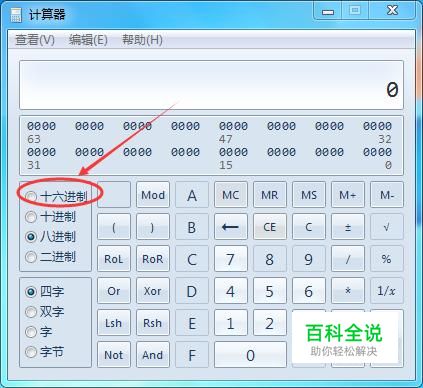The image size is (423, 388).
Task: Click the hex digit B key
Action: point(192,227)
